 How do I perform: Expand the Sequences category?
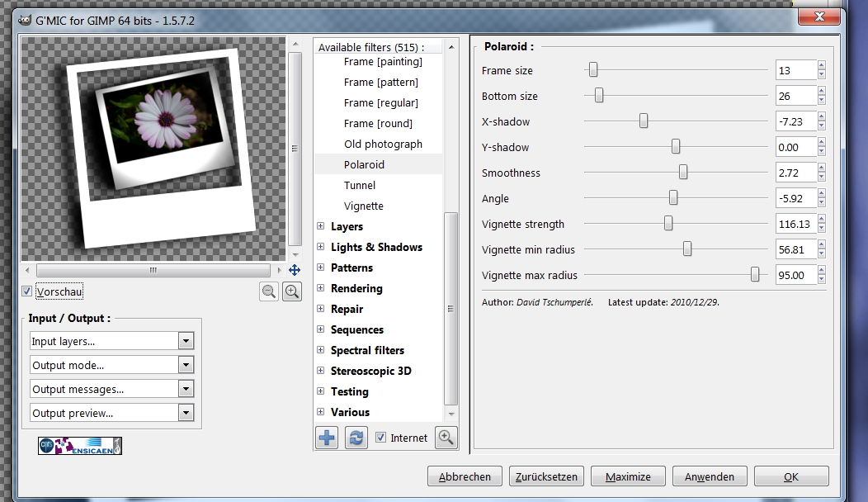point(320,329)
